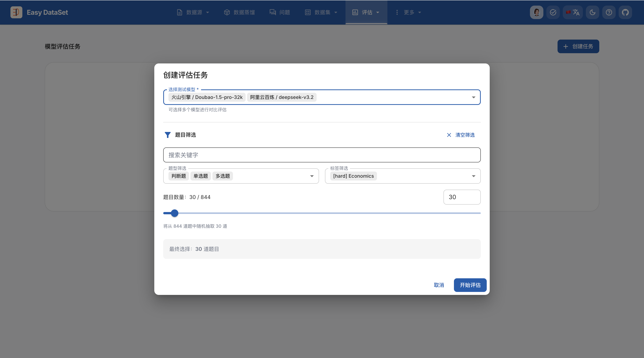Click the 开始评估 button

tap(470, 285)
